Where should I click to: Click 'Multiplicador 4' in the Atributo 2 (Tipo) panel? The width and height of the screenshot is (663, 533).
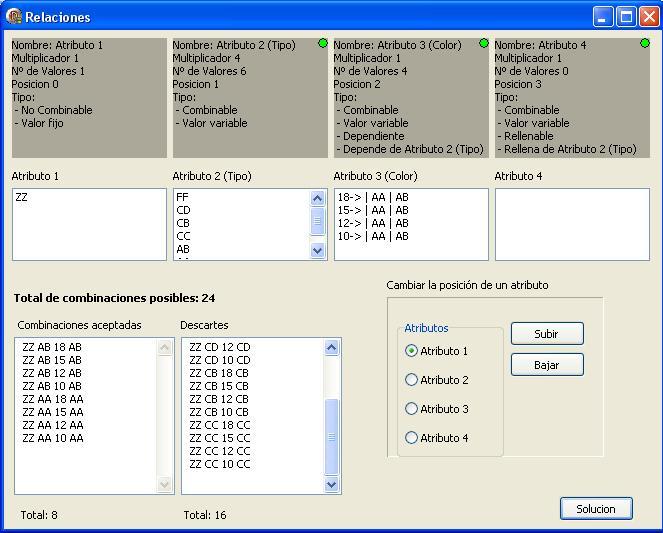(x=206, y=58)
